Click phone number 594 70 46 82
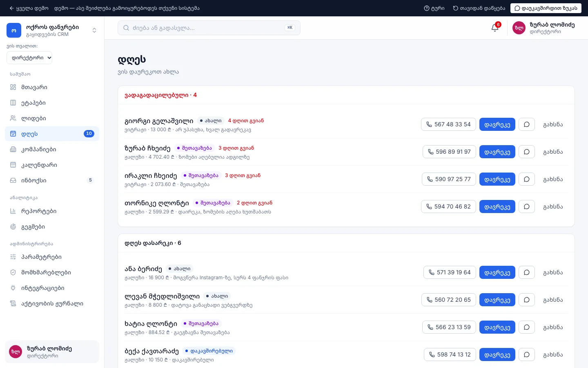 click(x=448, y=206)
